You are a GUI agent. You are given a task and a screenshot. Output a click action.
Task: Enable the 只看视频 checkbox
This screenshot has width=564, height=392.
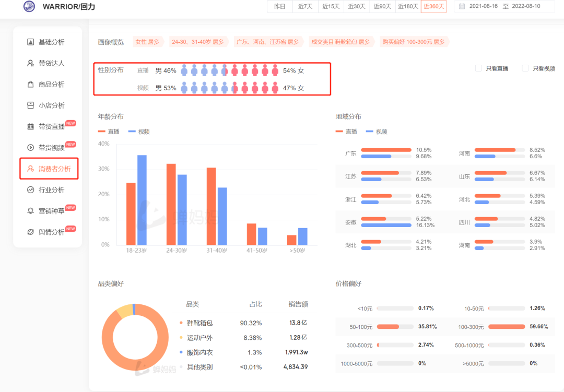pos(525,68)
